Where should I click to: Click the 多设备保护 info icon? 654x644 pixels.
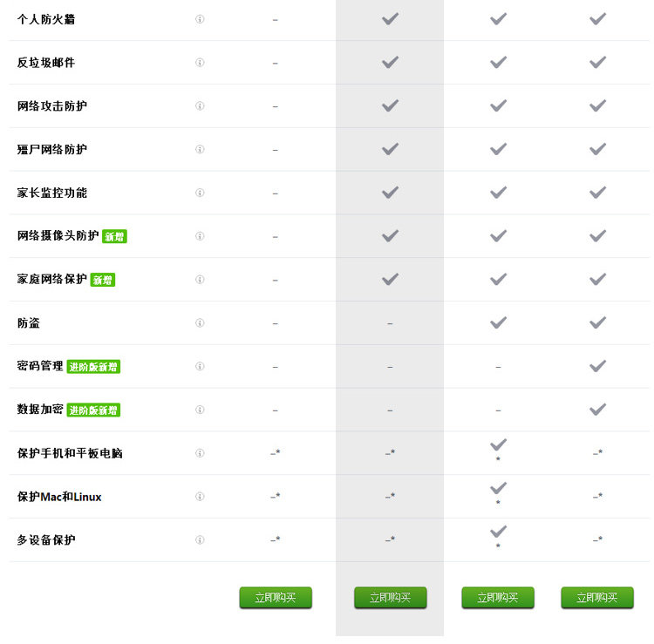200,540
